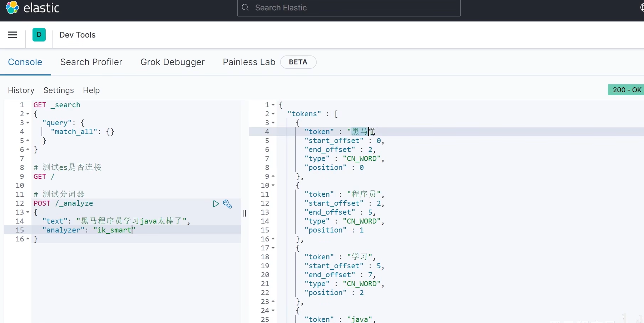Collapse the first token object at response line 3

coord(273,123)
